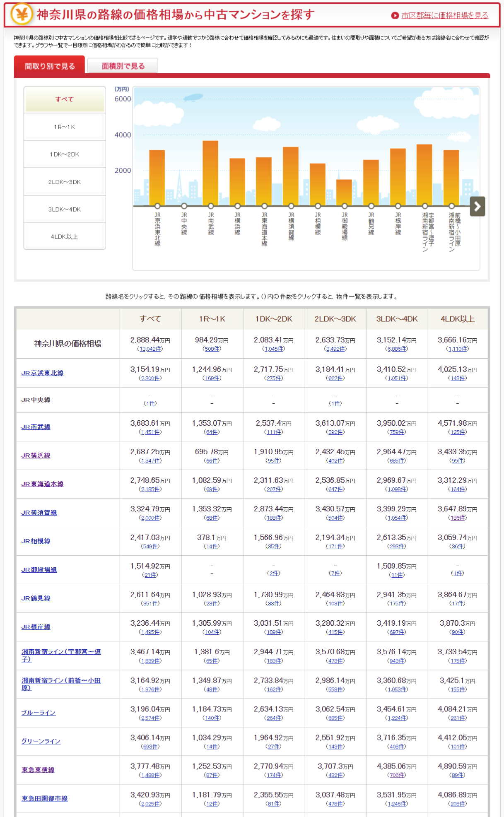The width and height of the screenshot is (504, 817).
Task: Click 1,347件 count for JR横浜線
Action: click(150, 460)
